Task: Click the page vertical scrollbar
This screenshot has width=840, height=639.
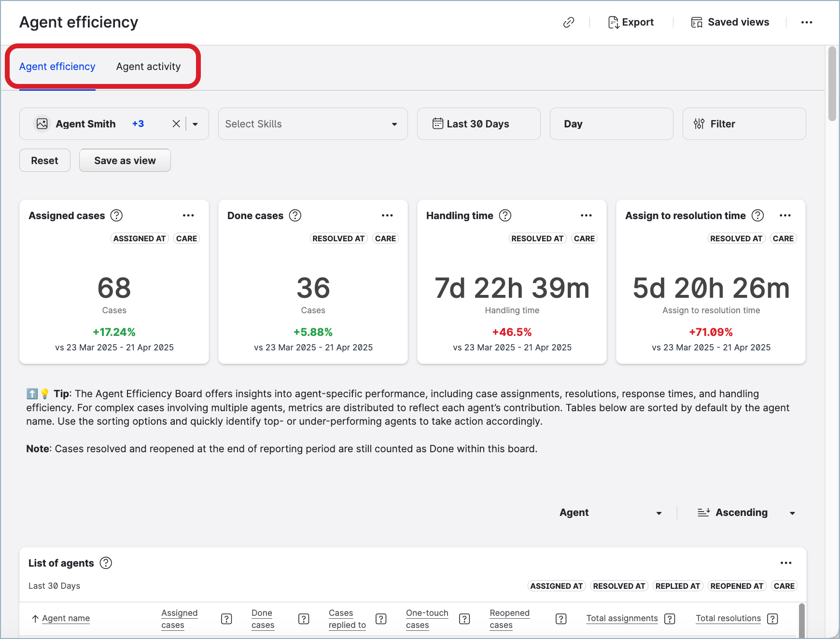Action: coord(832,83)
